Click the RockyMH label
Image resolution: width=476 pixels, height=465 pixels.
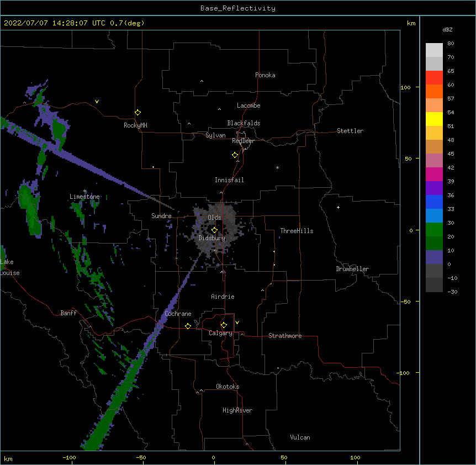pos(135,125)
